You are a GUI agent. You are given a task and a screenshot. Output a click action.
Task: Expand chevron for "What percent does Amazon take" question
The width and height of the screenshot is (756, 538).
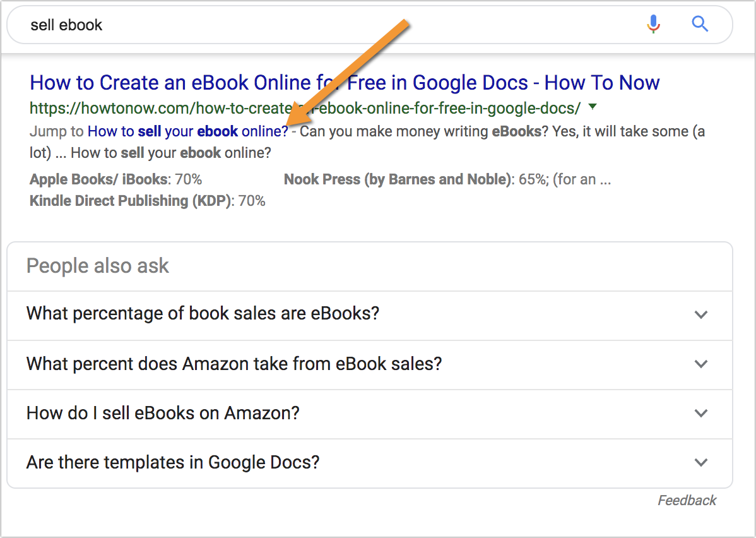700,364
